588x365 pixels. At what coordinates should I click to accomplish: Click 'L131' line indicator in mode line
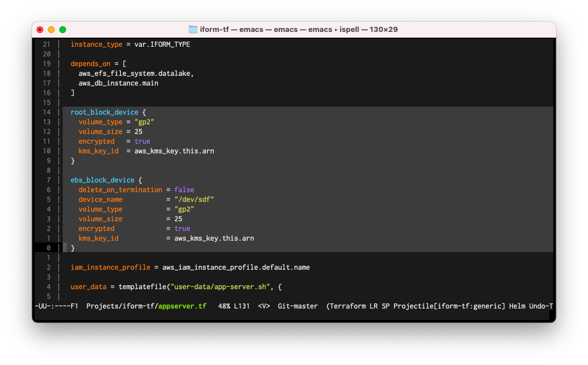click(x=242, y=306)
